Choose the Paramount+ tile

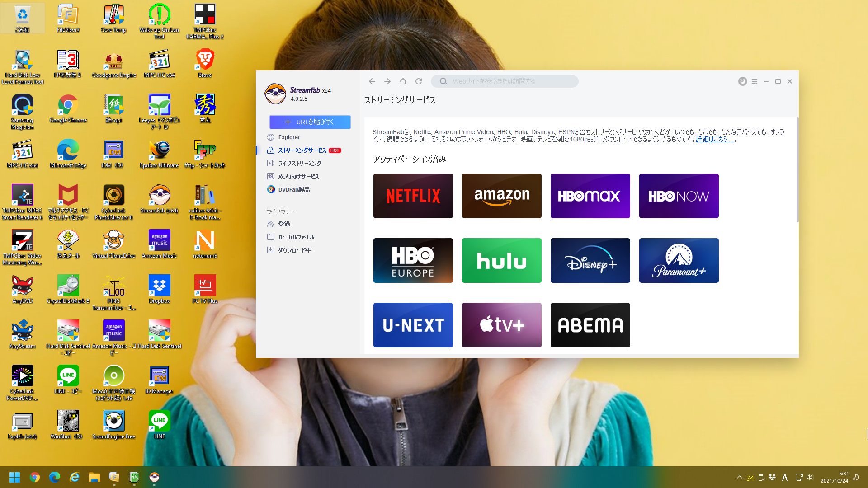(x=679, y=260)
